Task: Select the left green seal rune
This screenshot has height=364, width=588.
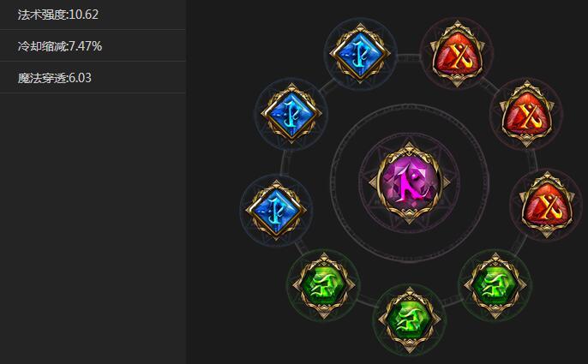Action: [324, 286]
